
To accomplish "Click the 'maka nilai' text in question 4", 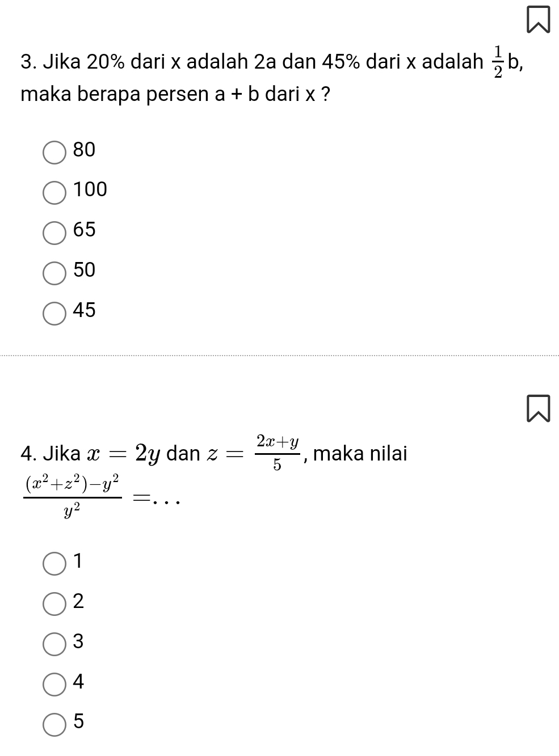I will (x=360, y=454).
